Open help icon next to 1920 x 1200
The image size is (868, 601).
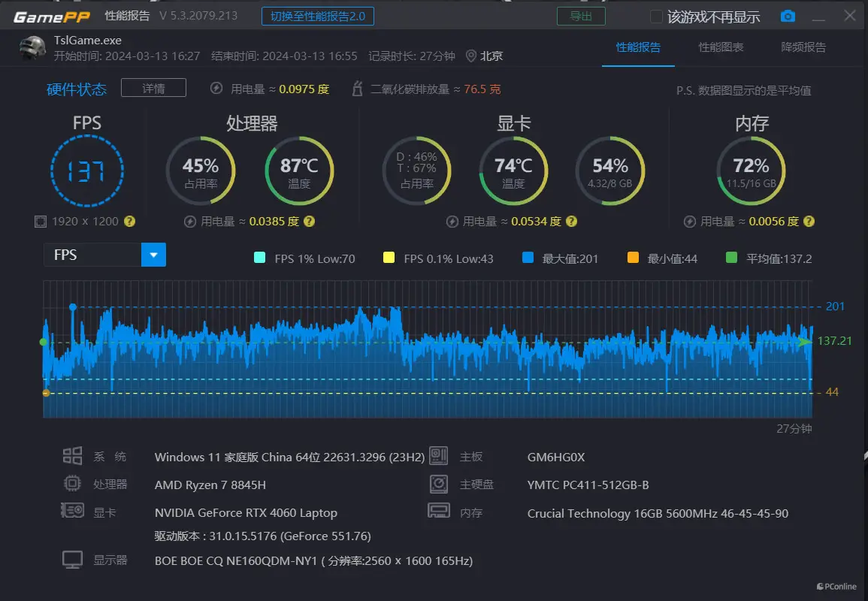click(x=129, y=222)
